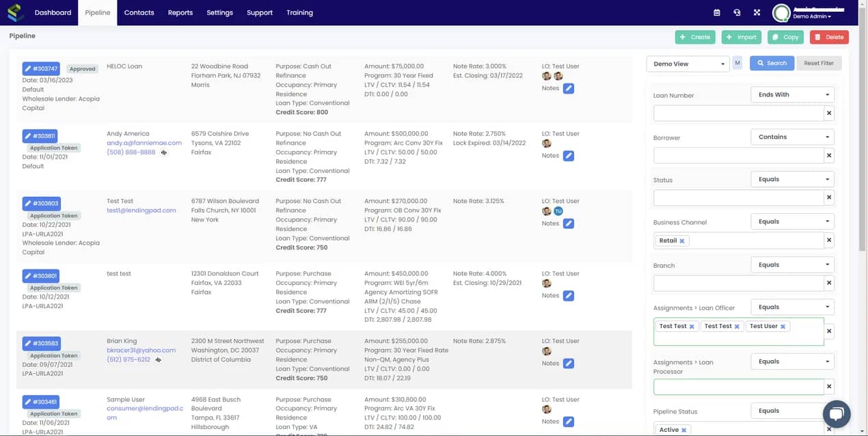868x436 pixels.
Task: Open the Notes editor for the HELOC Loan
Action: click(x=569, y=88)
